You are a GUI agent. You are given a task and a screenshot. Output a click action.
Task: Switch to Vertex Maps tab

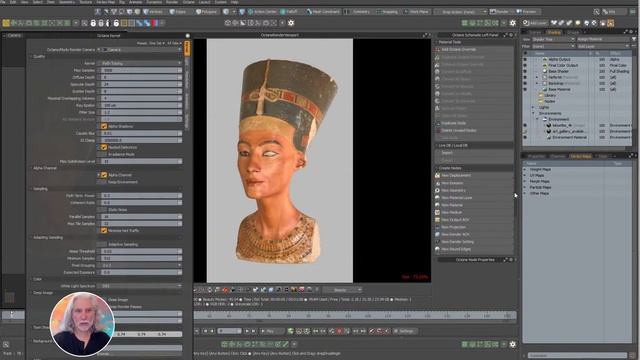tap(580, 156)
